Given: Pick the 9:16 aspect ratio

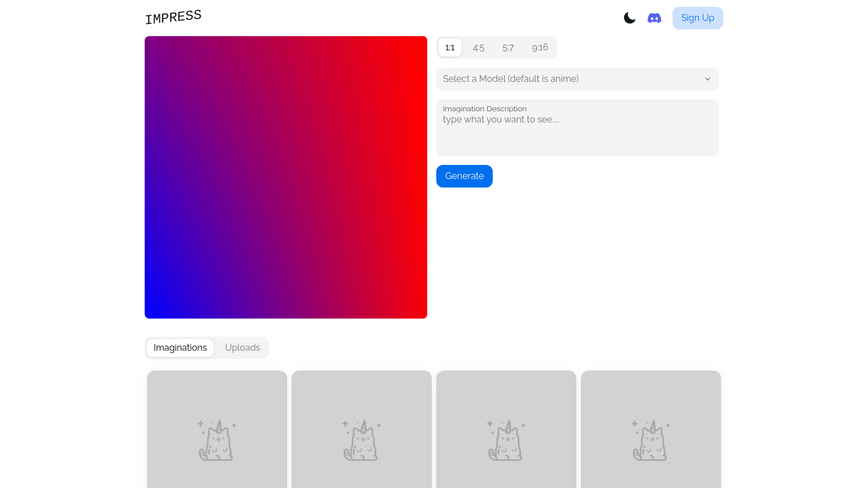Looking at the screenshot, I should [x=540, y=47].
